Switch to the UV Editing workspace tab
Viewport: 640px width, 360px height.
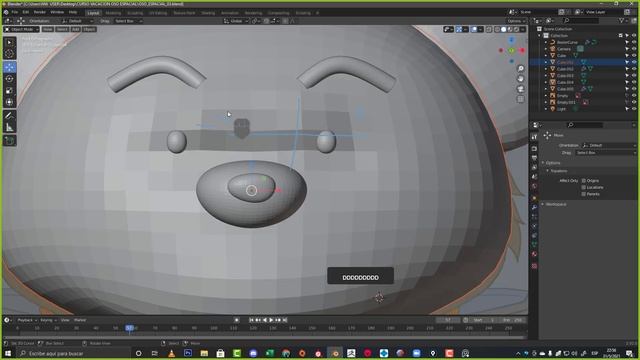pyautogui.click(x=158, y=13)
